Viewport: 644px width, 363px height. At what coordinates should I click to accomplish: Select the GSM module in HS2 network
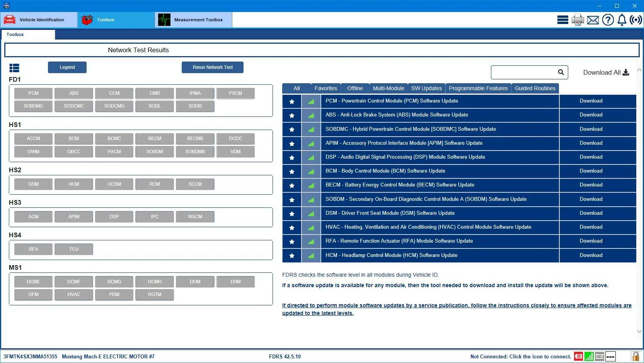click(33, 184)
